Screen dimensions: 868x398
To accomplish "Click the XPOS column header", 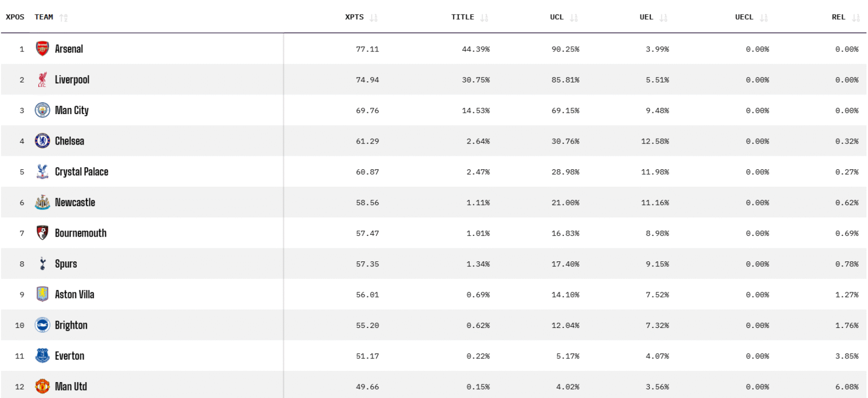I will pos(15,17).
